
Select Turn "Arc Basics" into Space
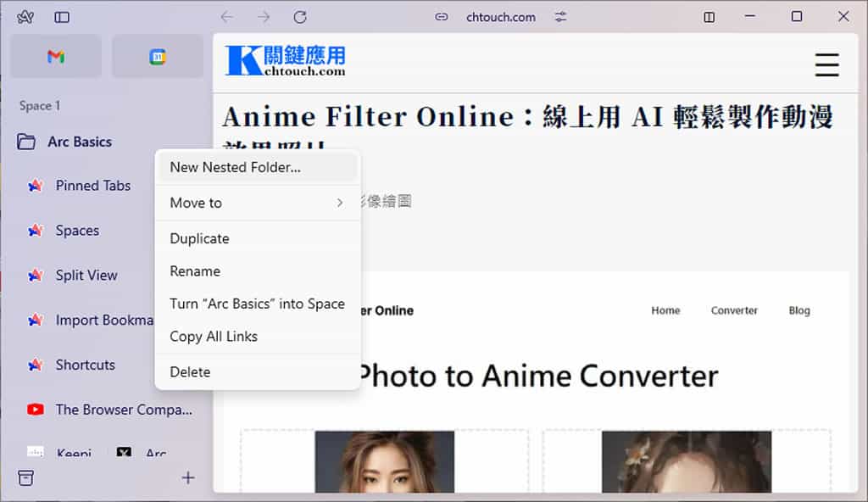(258, 304)
